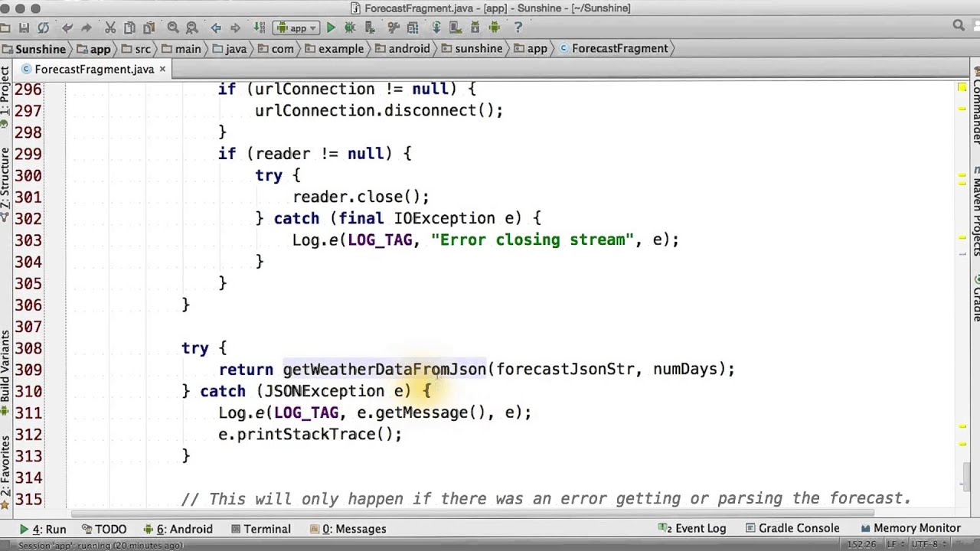Click the Synchronize refresh icon
The width and height of the screenshot is (980, 551).
43,28
